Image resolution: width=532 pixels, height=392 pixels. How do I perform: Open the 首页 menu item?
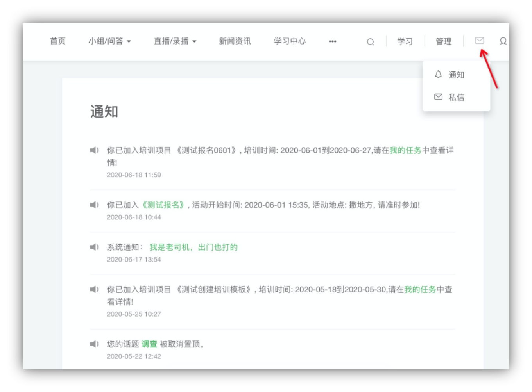pyautogui.click(x=57, y=41)
